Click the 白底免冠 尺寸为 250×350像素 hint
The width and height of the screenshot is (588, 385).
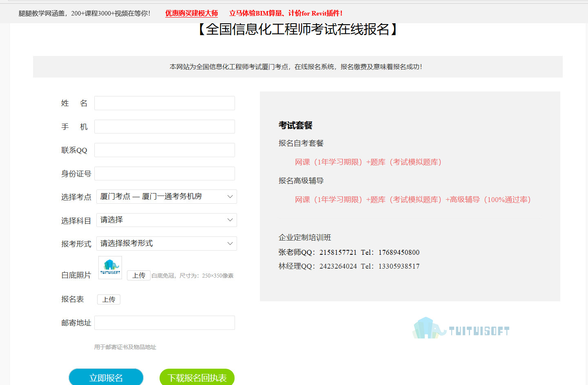click(193, 276)
